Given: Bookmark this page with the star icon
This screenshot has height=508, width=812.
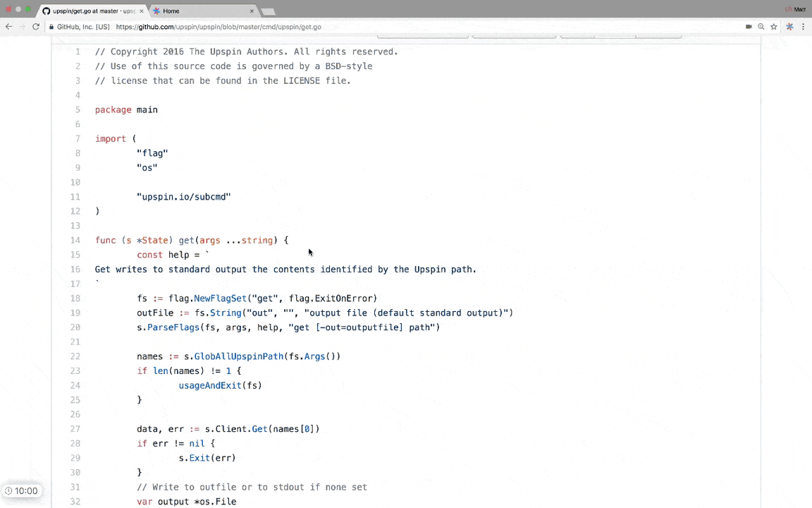Looking at the screenshot, I should [x=773, y=27].
